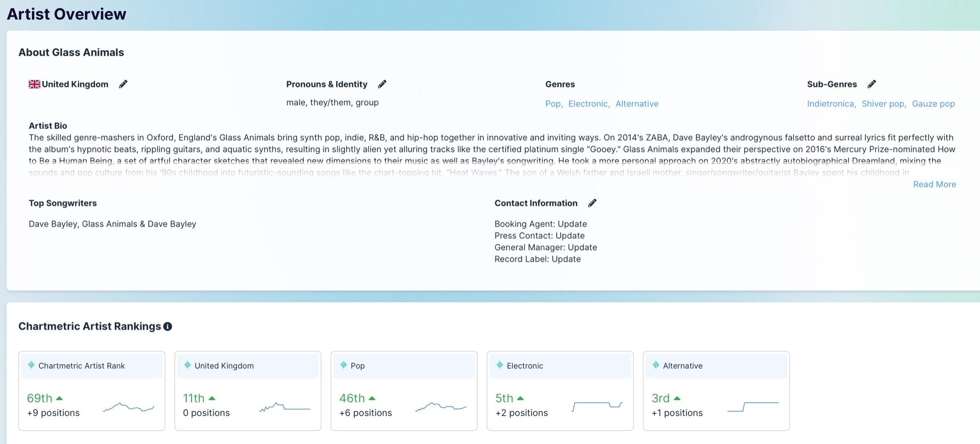The image size is (980, 444).
Task: Click the +2 positions text
Action: (521, 413)
